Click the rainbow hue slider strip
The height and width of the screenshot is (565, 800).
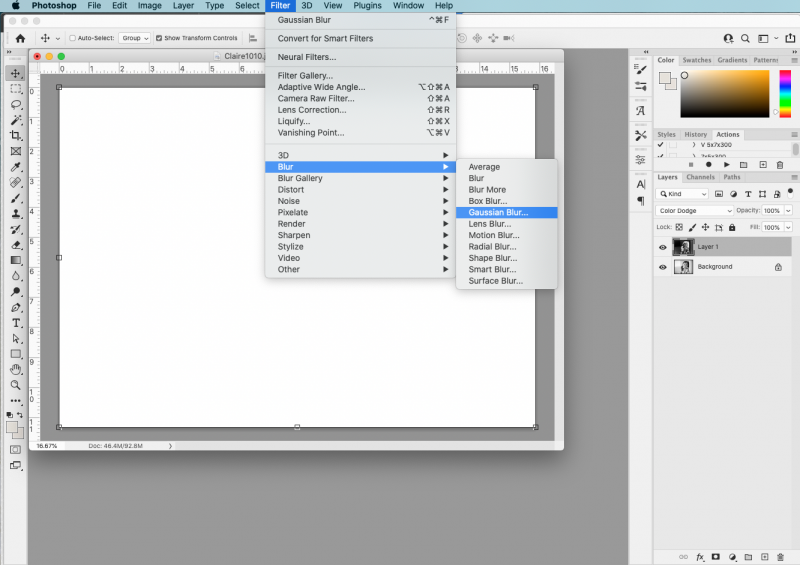pos(785,94)
